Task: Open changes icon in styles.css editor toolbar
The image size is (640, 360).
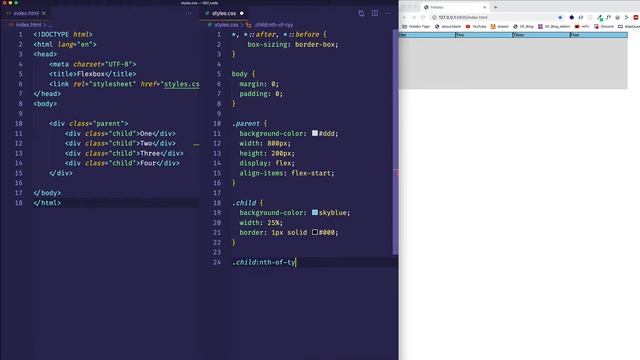Action: 361,13
